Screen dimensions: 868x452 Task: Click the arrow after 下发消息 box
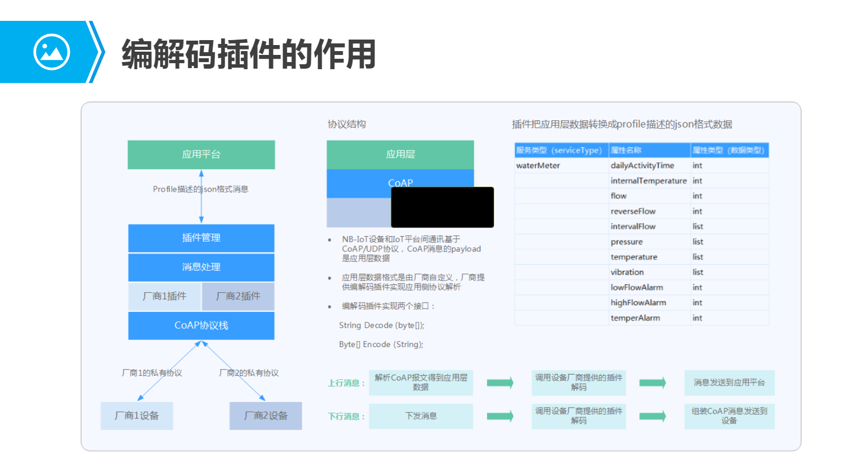click(500, 416)
